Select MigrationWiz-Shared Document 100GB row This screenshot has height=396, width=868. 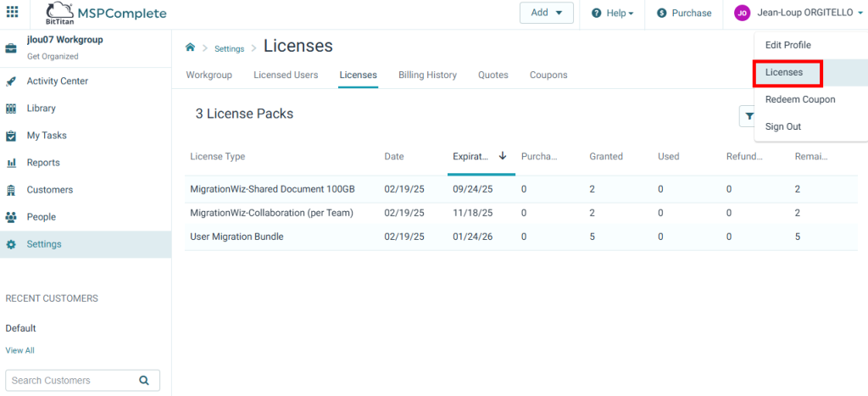(x=521, y=189)
